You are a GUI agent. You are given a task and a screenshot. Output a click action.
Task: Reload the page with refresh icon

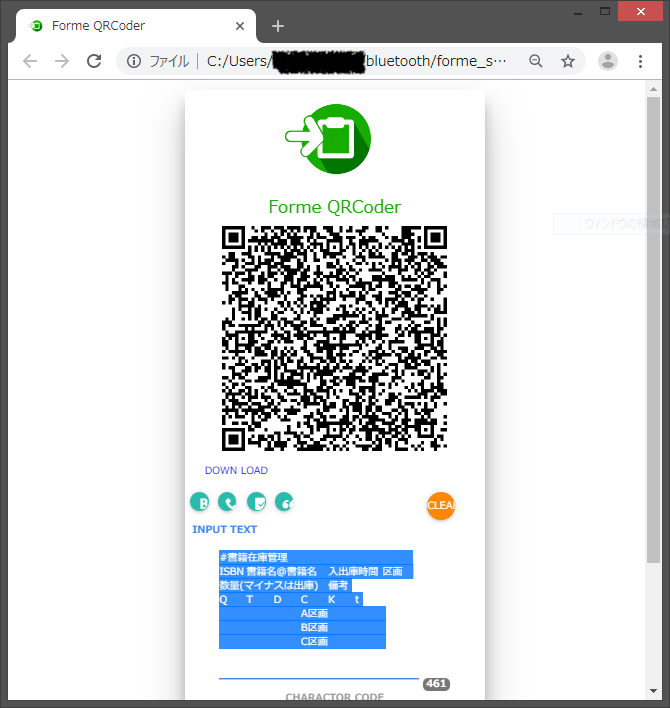coord(94,61)
